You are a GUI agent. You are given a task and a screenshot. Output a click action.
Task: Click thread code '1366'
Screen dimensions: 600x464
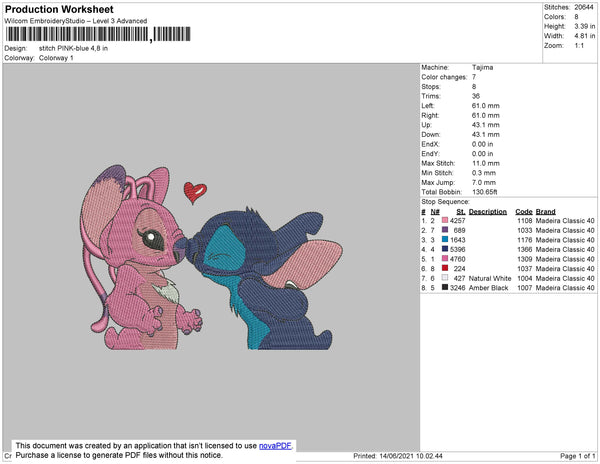tap(525, 249)
